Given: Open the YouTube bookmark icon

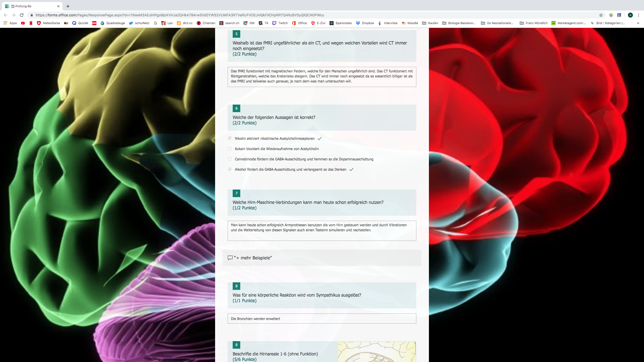Looking at the screenshot, I should (x=23, y=23).
